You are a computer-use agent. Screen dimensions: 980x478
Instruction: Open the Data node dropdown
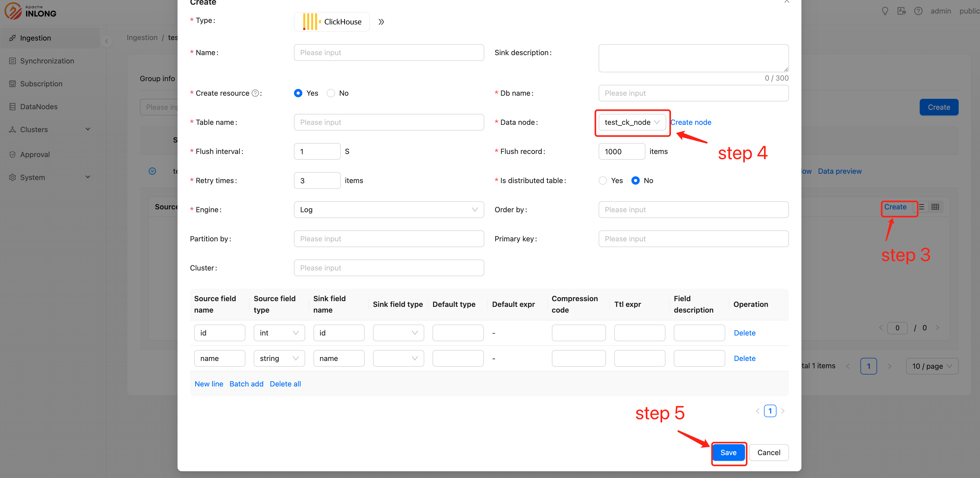point(631,122)
